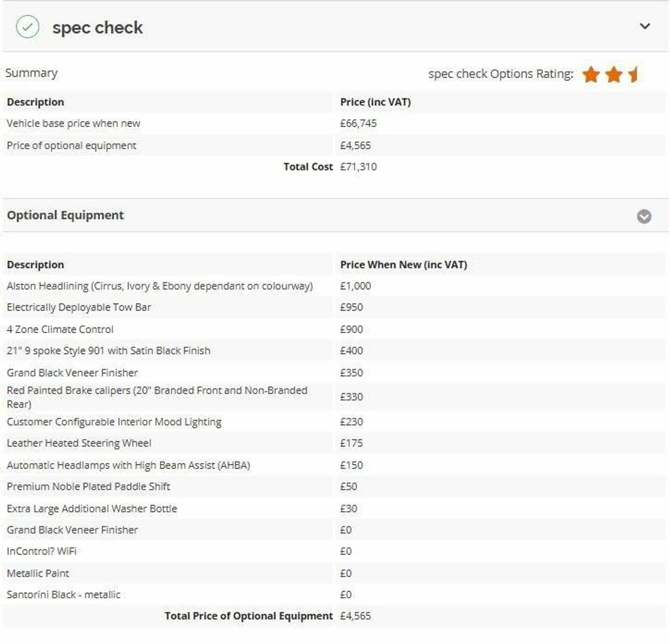Click the first orange rating star
The height and width of the screenshot is (644, 670).
pos(591,74)
